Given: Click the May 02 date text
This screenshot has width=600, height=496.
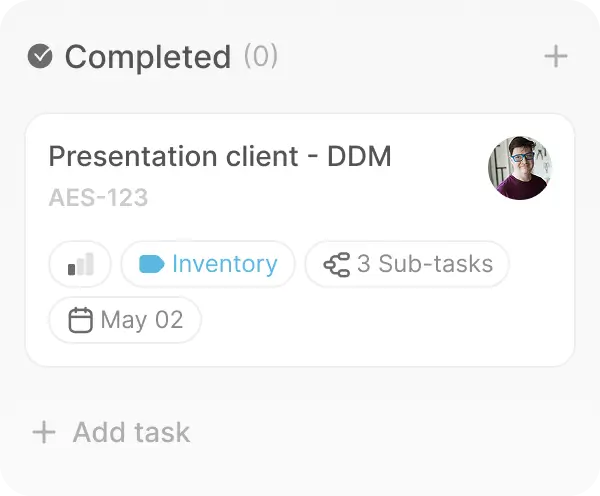Looking at the screenshot, I should tap(142, 320).
